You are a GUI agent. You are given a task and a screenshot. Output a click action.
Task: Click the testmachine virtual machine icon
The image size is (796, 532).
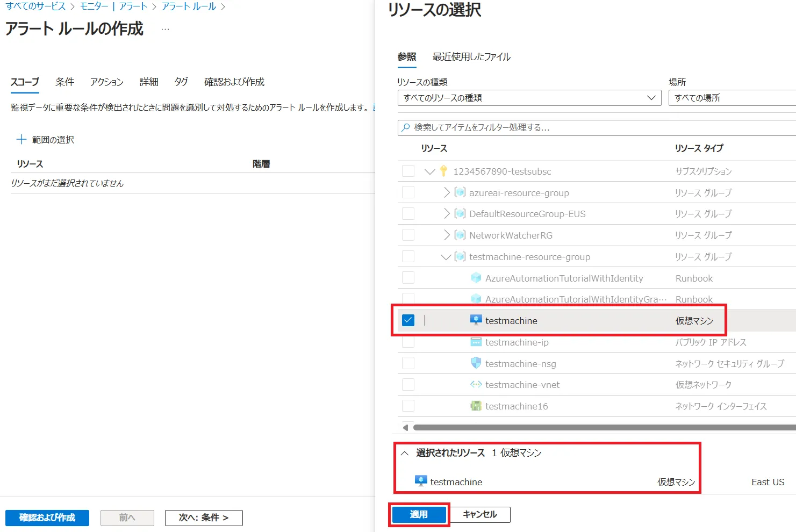point(476,320)
